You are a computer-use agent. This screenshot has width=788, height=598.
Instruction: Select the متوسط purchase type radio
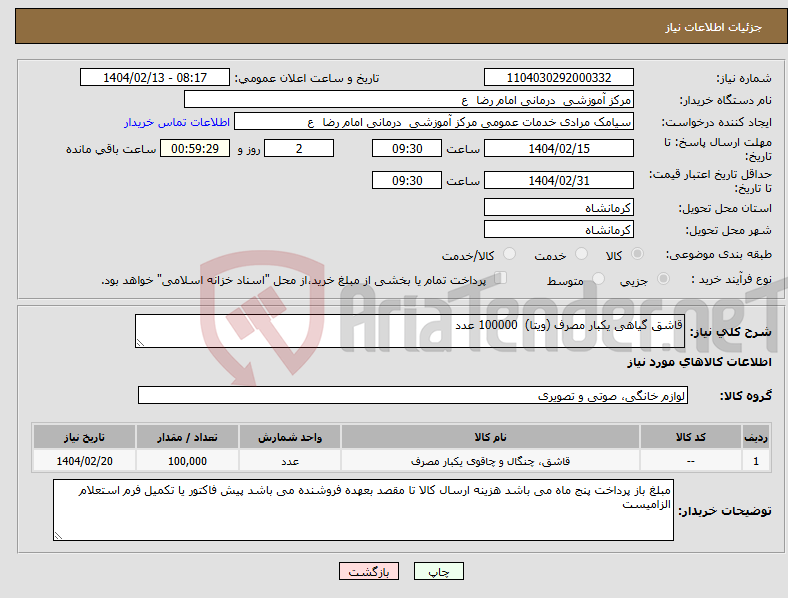coord(599,279)
